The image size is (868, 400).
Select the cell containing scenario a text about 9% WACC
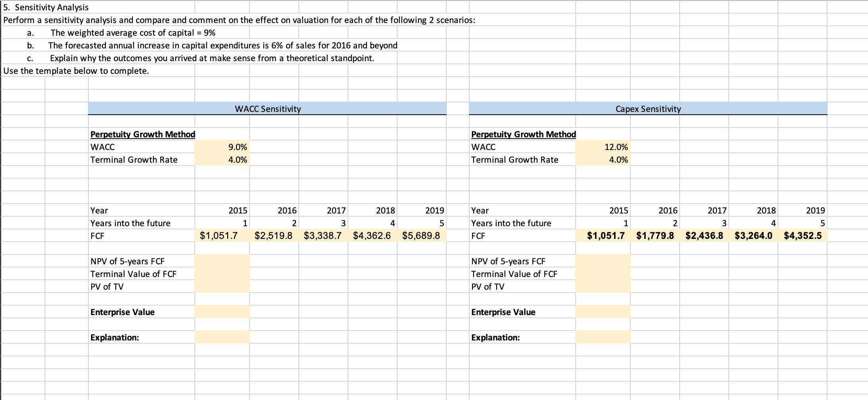[131, 33]
